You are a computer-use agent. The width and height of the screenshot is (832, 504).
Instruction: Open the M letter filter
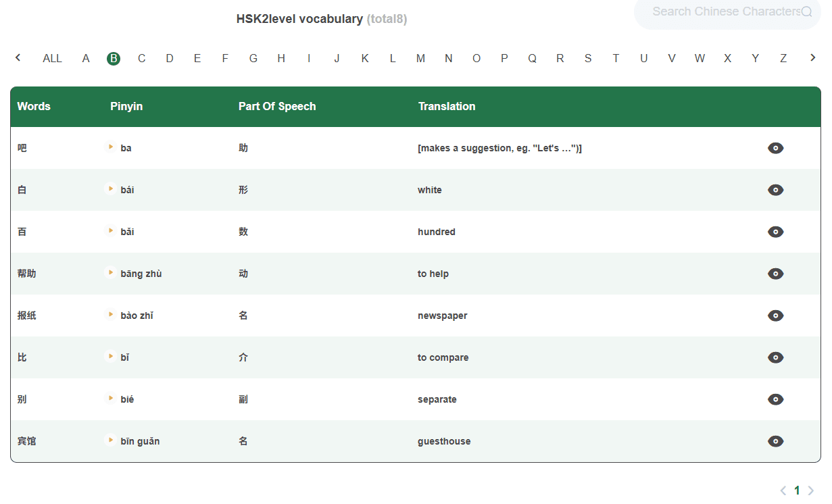pyautogui.click(x=420, y=58)
